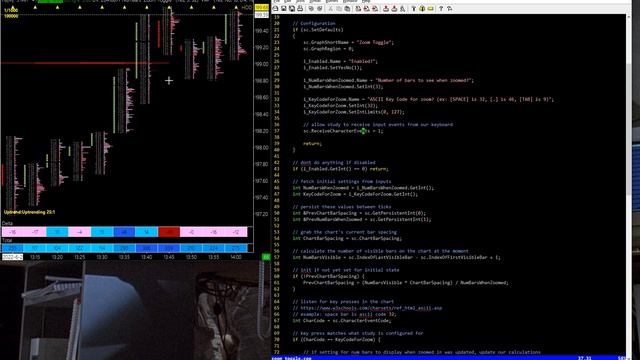Click the Paste icon in editor toolbar
640x360 pixels.
pyautogui.click(x=347, y=9)
